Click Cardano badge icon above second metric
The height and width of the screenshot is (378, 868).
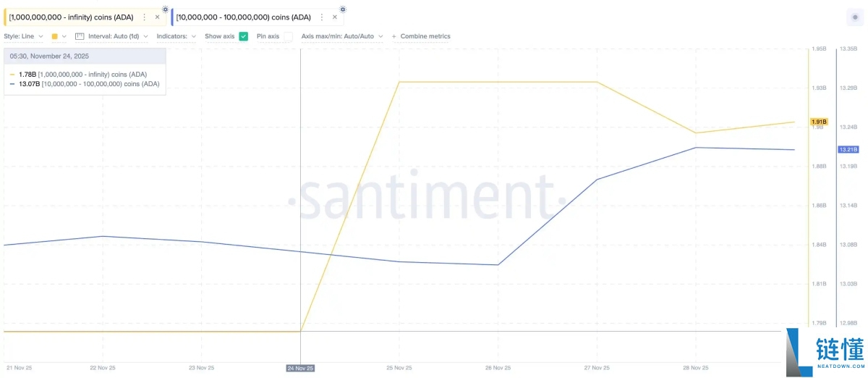(342, 9)
